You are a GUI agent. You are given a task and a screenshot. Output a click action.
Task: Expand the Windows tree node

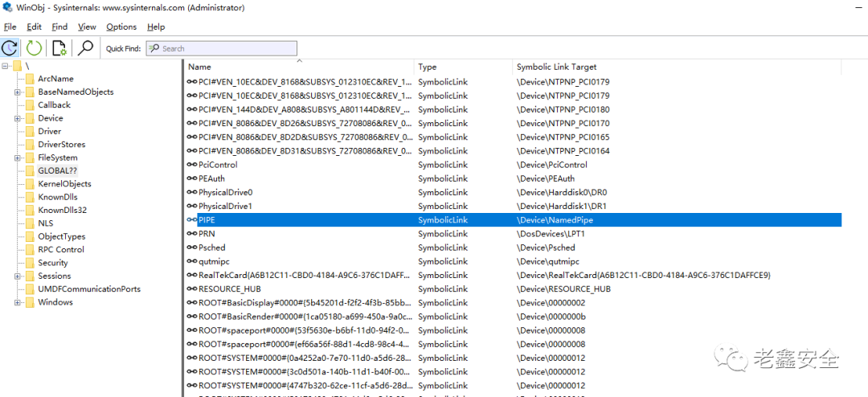[18, 302]
